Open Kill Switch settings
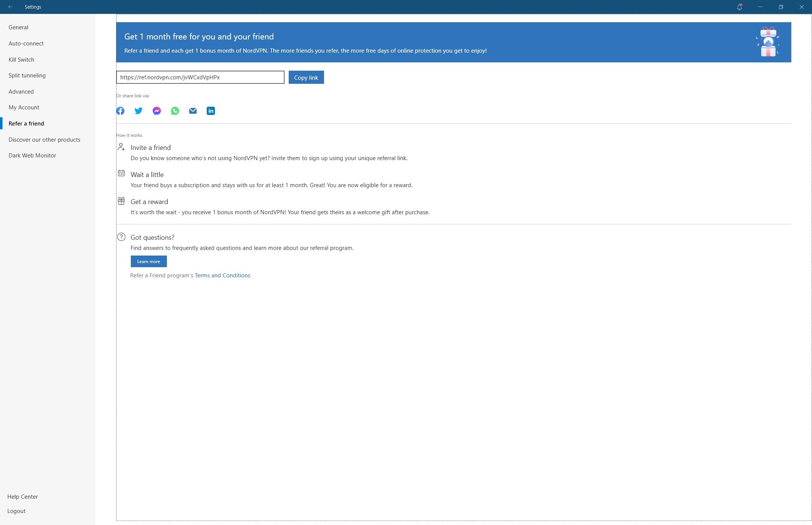 point(21,60)
